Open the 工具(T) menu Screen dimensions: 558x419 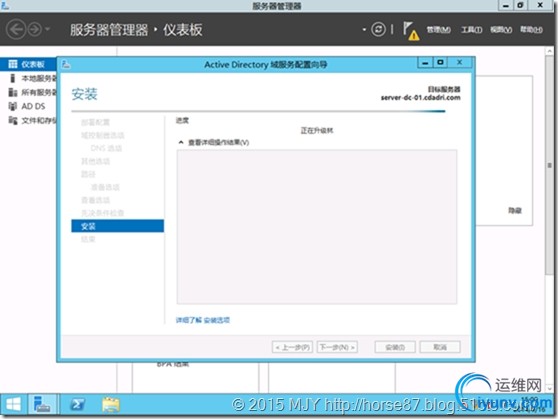(472, 30)
